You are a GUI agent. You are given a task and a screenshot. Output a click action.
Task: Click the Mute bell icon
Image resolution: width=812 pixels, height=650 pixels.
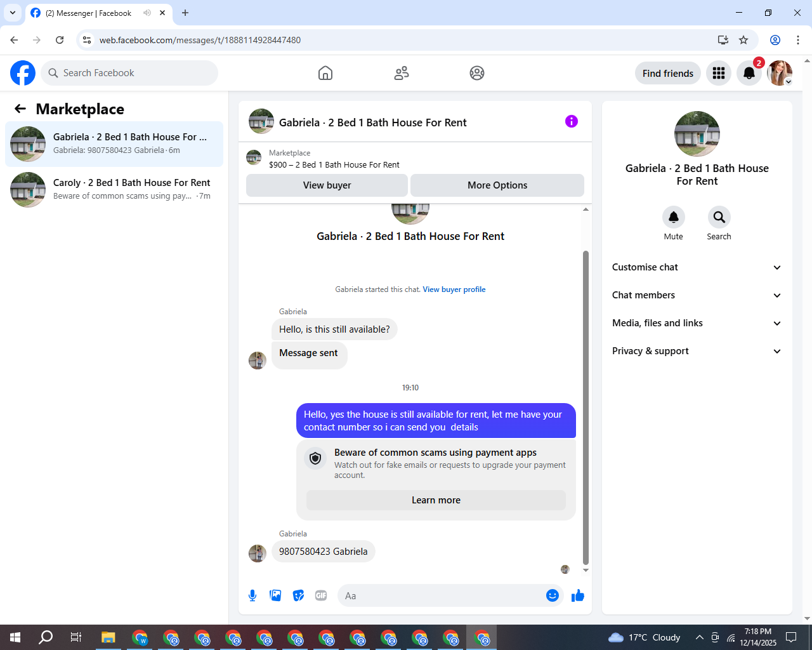pos(674,217)
